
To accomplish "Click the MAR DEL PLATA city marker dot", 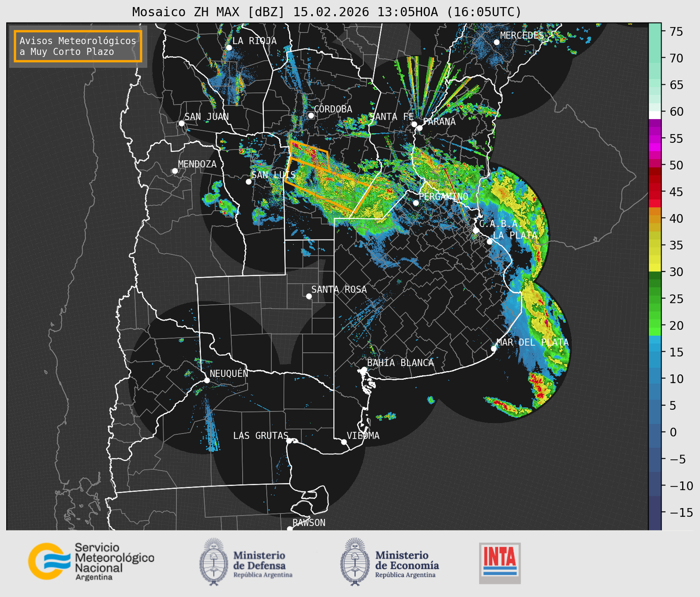I will (494, 349).
